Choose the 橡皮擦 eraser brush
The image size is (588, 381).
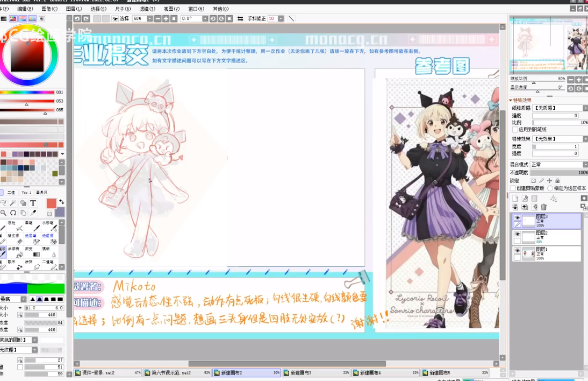click(x=16, y=239)
